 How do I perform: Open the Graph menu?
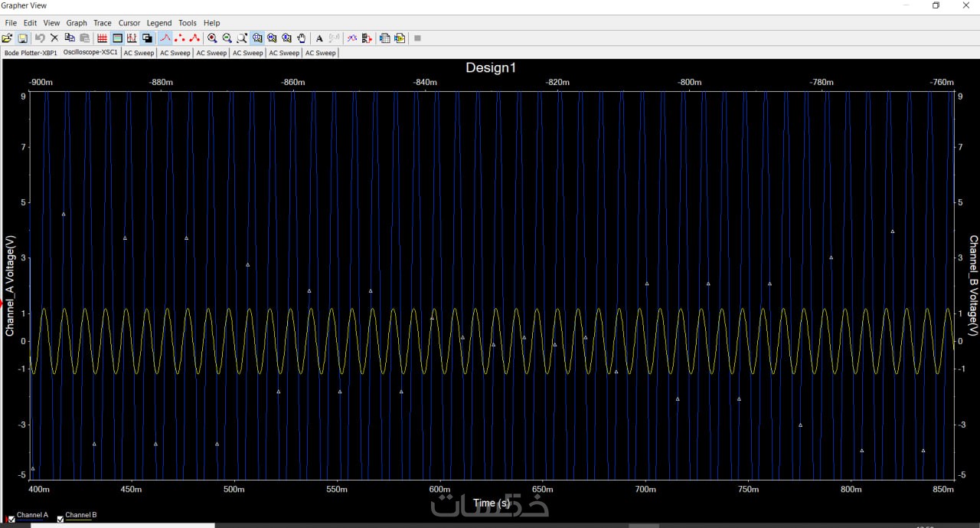click(x=77, y=23)
